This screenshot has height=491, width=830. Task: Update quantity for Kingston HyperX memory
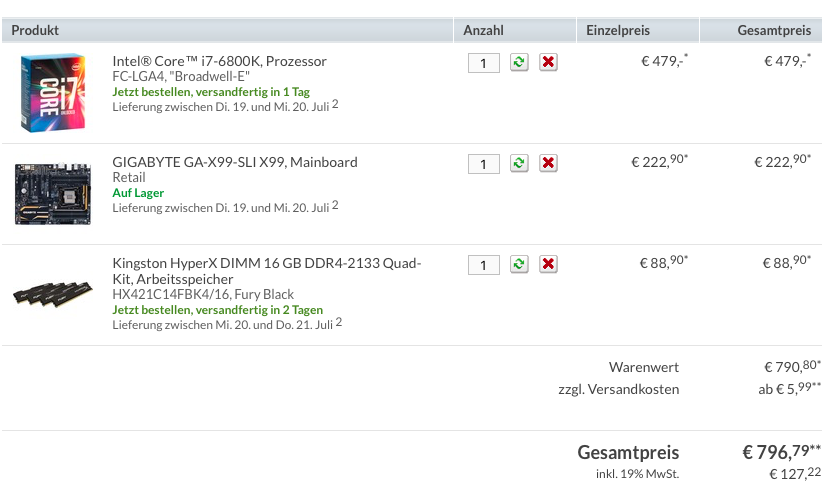point(519,264)
